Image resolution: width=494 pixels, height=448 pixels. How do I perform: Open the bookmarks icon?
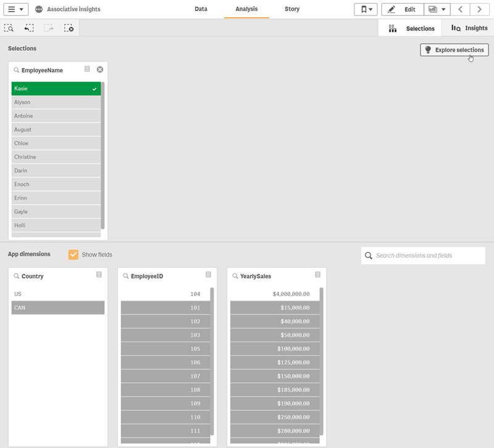tap(365, 9)
